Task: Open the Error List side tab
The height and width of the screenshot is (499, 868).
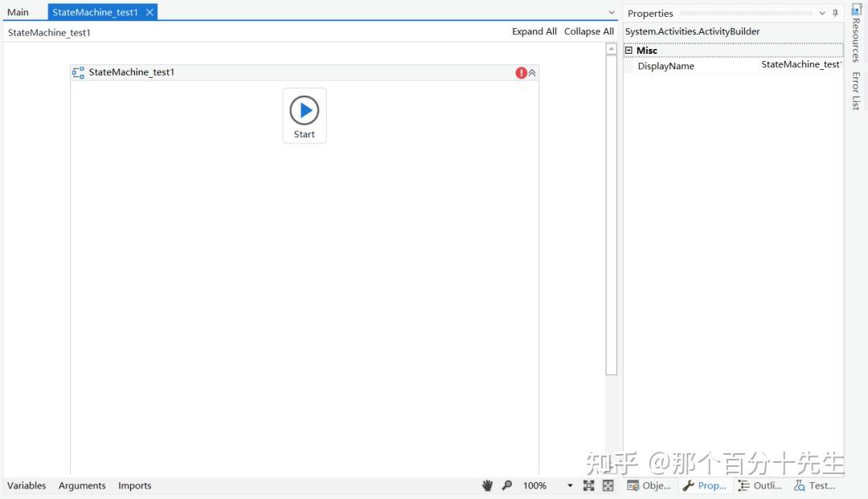Action: (856, 88)
